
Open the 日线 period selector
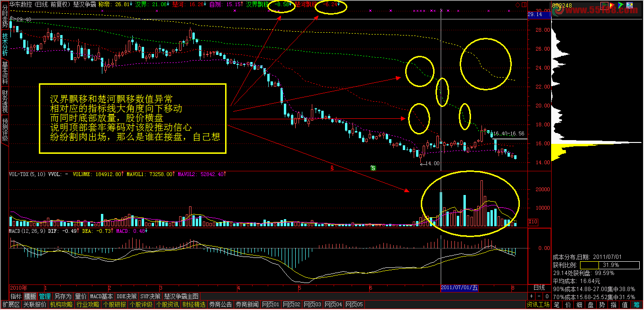pyautogui.click(x=539, y=288)
